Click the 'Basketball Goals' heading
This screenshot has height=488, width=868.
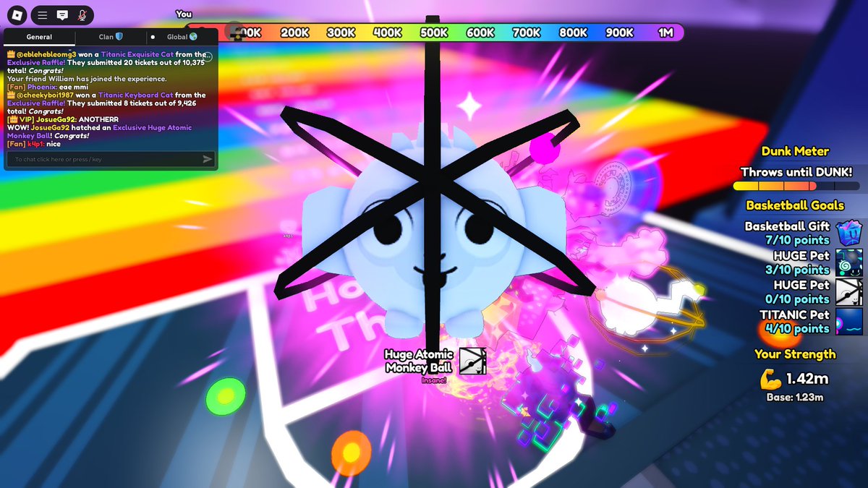click(795, 205)
